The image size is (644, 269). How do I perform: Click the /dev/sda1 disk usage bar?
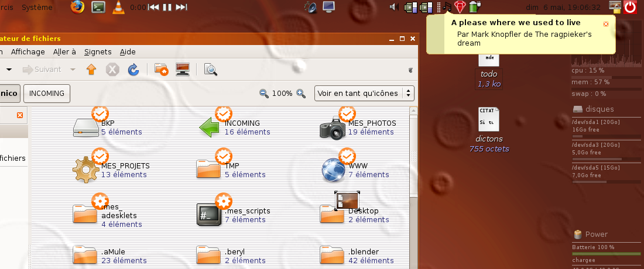[x=606, y=136]
